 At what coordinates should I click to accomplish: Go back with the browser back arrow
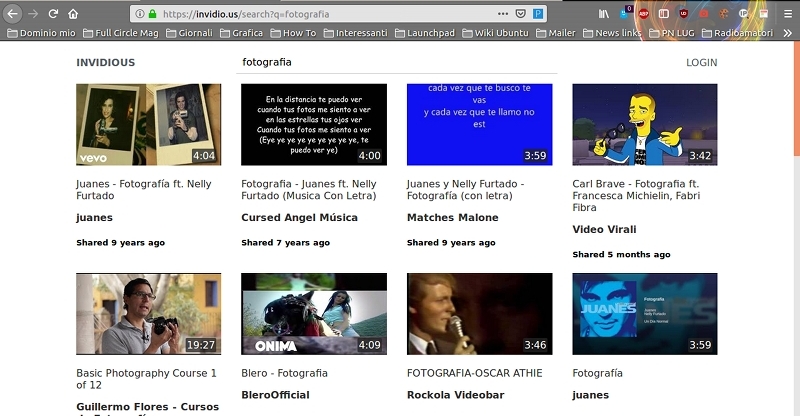[x=13, y=14]
